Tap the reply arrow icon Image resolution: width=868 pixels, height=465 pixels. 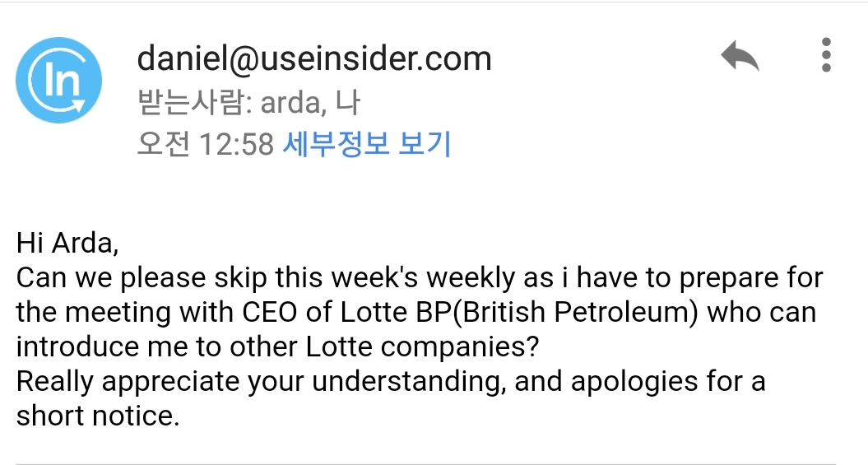pyautogui.click(x=739, y=57)
